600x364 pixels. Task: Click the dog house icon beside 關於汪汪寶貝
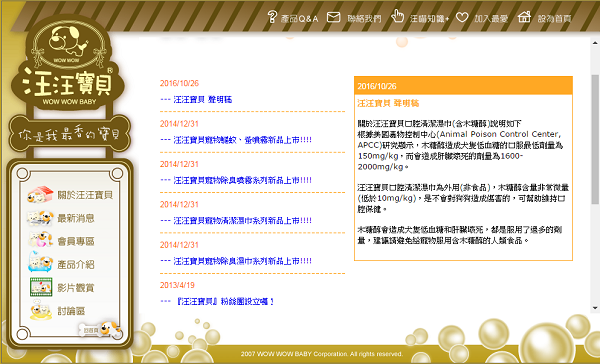pos(40,194)
